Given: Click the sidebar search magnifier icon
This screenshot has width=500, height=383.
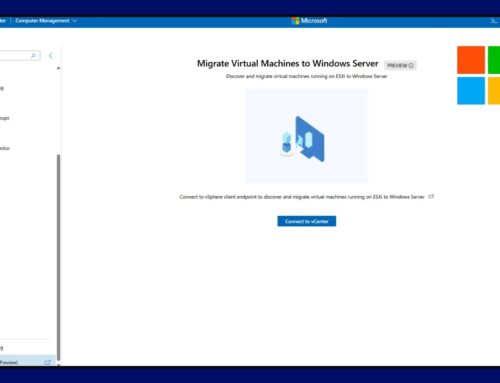Looking at the screenshot, I should pyautogui.click(x=33, y=55).
